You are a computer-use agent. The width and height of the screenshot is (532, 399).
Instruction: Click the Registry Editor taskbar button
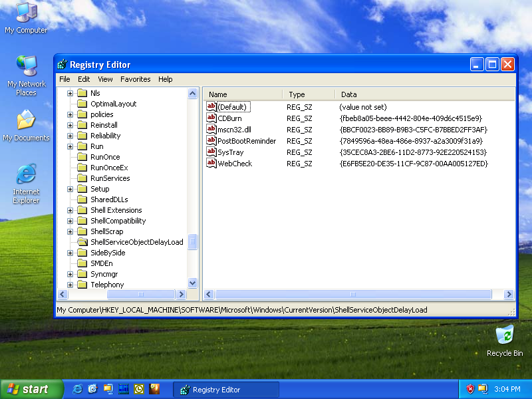click(226, 390)
